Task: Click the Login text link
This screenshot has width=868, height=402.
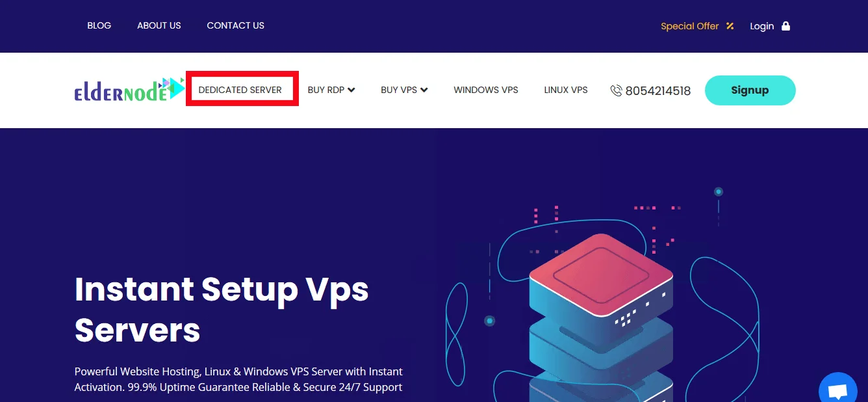Action: tap(761, 27)
